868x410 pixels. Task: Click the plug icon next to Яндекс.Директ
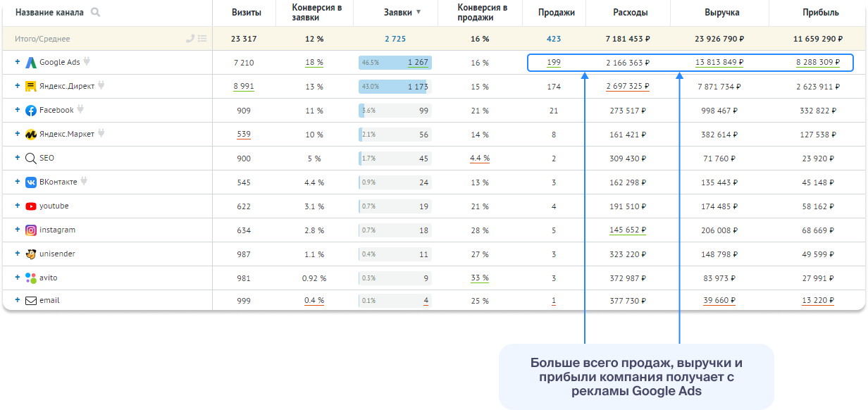101,86
